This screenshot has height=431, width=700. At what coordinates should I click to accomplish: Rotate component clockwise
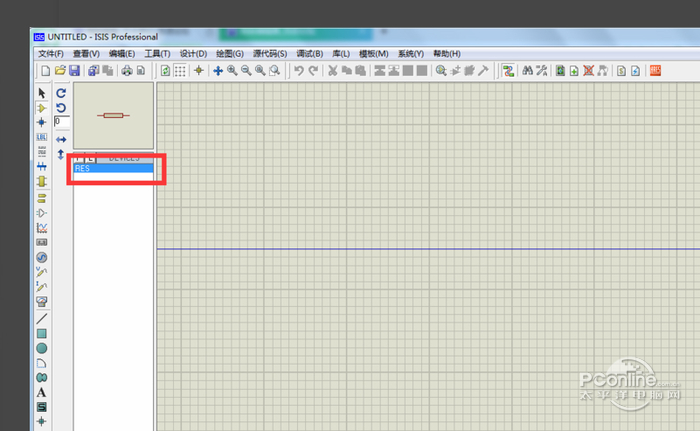(x=61, y=93)
